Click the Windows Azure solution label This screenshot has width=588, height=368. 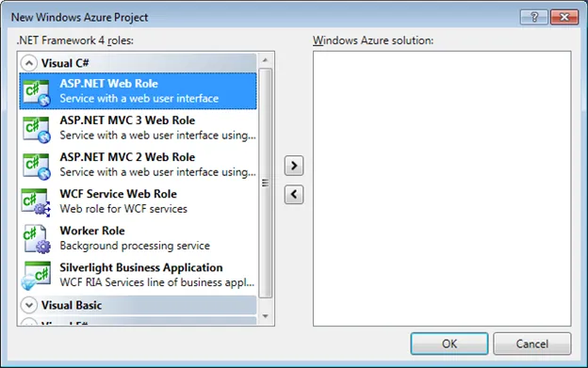pos(373,40)
